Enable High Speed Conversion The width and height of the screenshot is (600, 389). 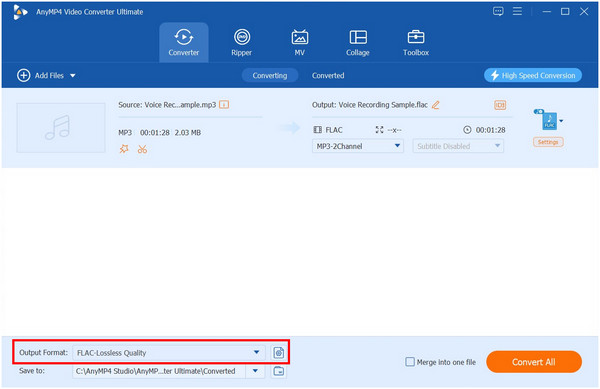(x=533, y=75)
